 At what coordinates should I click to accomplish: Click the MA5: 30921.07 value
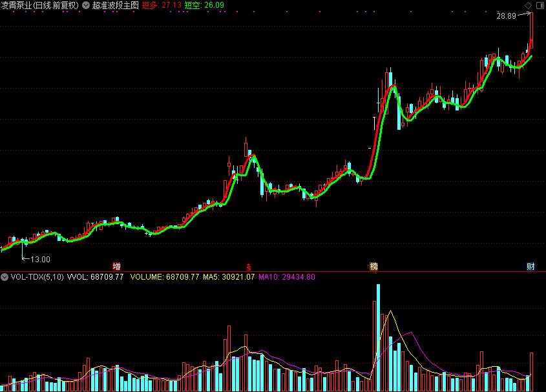229,277
